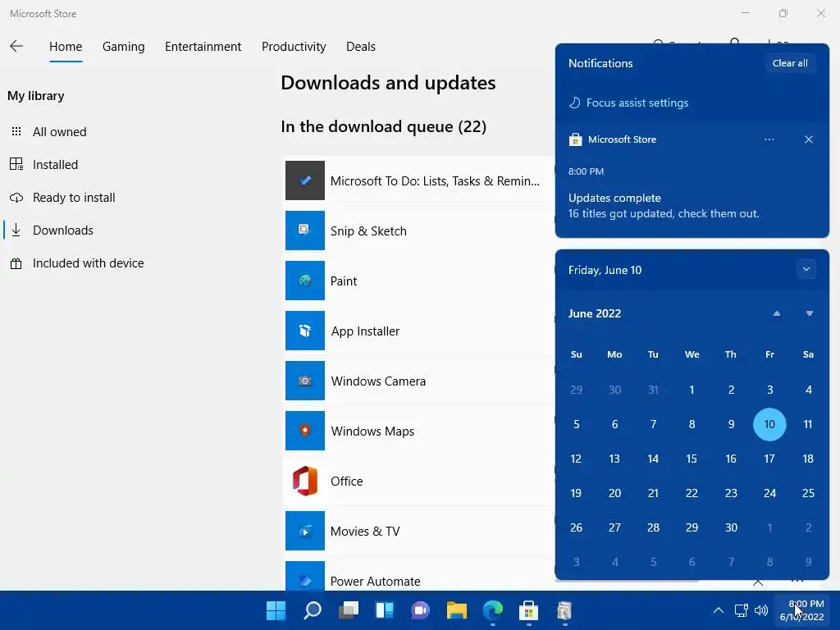Open Task View on the taskbar

click(x=348, y=610)
